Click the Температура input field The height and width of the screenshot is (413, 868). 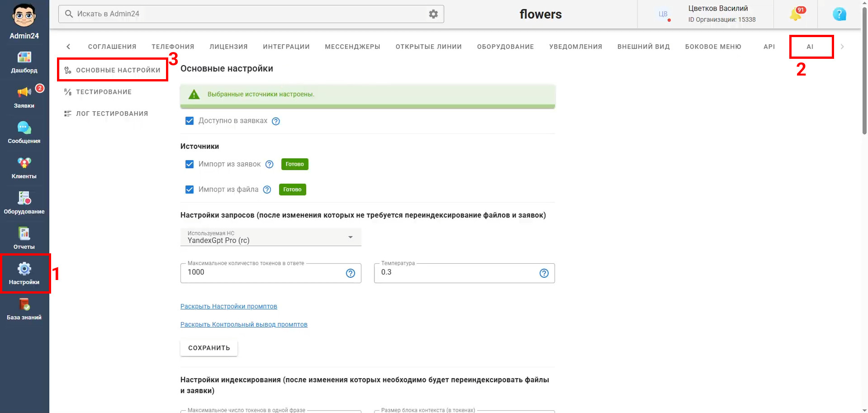click(465, 273)
